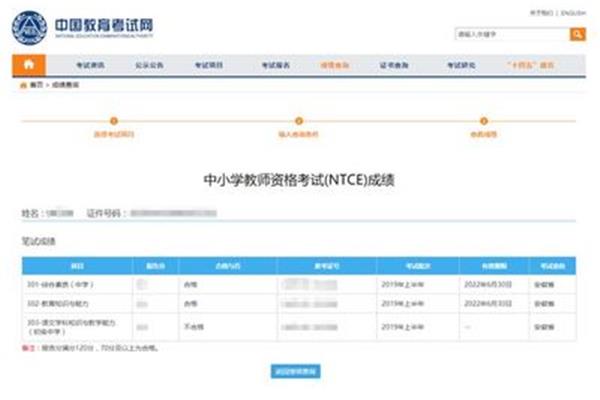The width and height of the screenshot is (600, 400).
Task: Click the red-labeled note below the table
Action: pos(90,348)
